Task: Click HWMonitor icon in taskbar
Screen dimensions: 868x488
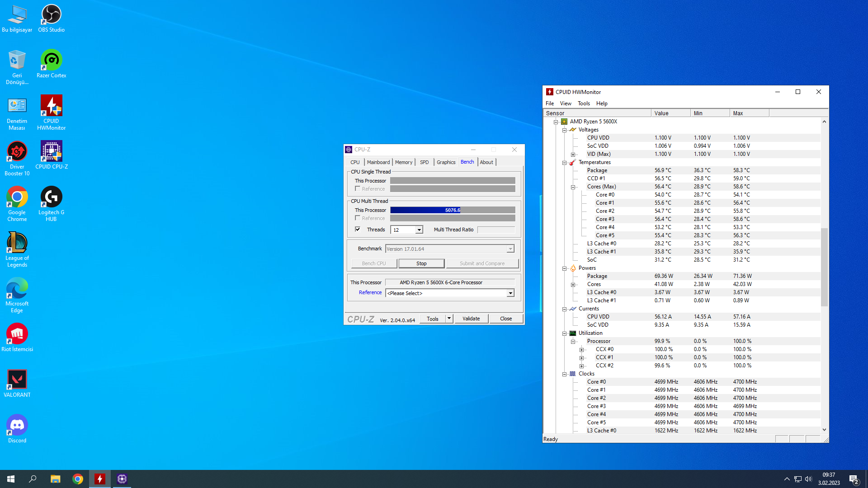Action: pyautogui.click(x=100, y=479)
